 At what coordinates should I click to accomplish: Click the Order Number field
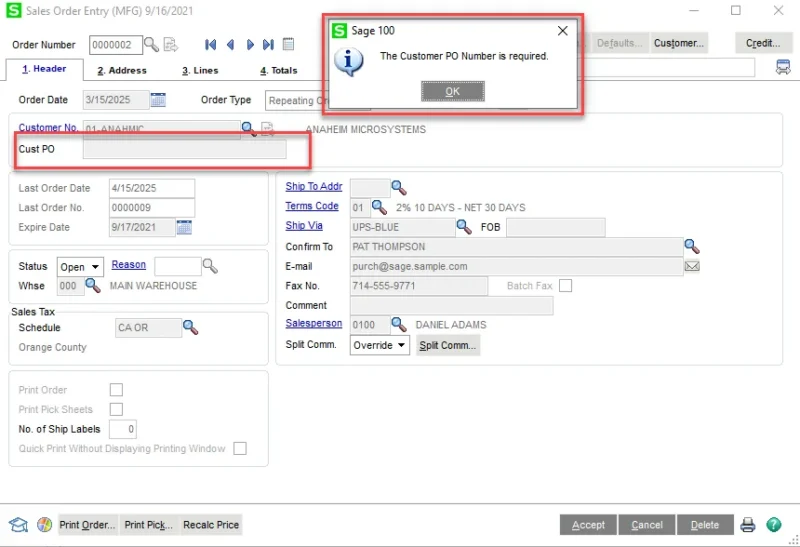(x=116, y=45)
